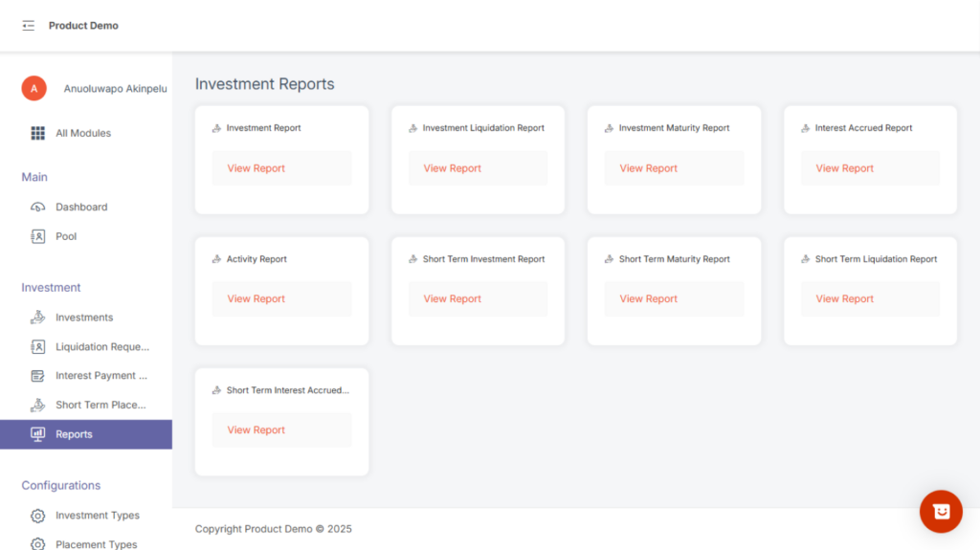View Report for Investment Maturity Report

click(649, 168)
